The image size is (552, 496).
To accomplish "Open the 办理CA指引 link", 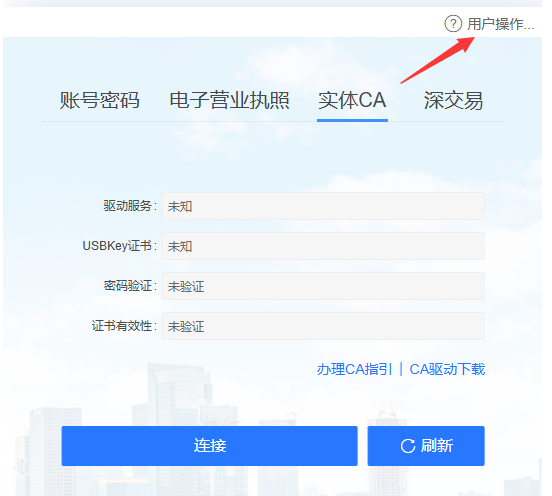I will click(x=354, y=369).
